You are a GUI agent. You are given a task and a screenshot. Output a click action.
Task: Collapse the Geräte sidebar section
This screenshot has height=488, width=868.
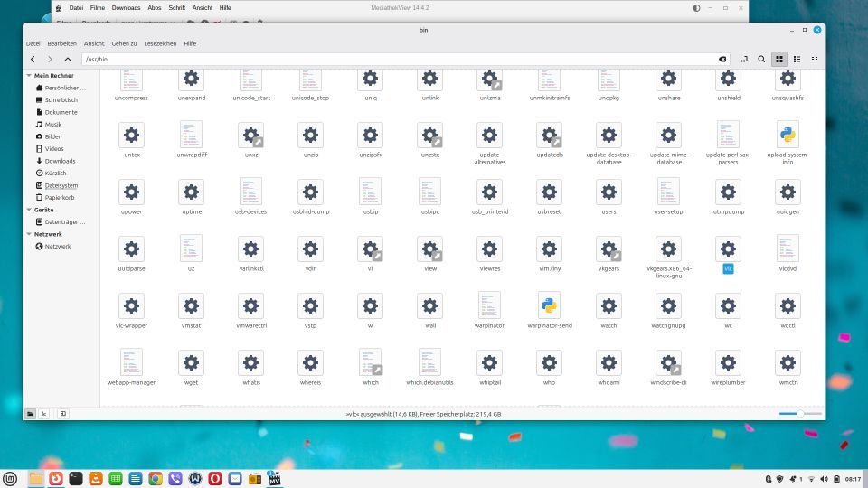click(29, 209)
